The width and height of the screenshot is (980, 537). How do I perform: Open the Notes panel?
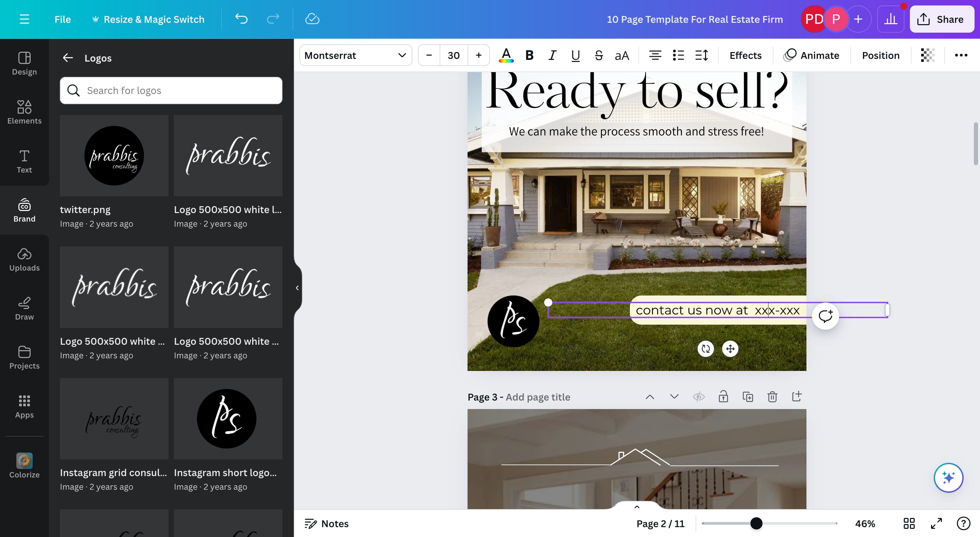point(326,524)
